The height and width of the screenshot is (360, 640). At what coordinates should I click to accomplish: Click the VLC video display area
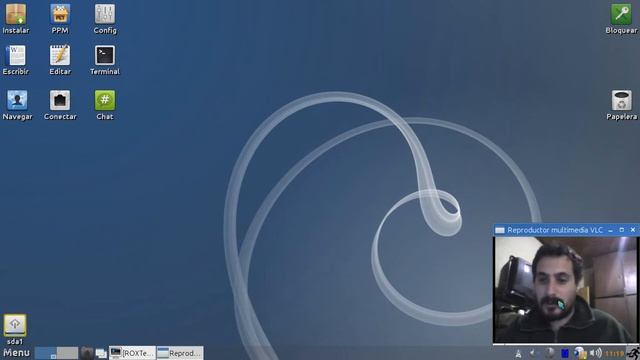click(x=565, y=289)
